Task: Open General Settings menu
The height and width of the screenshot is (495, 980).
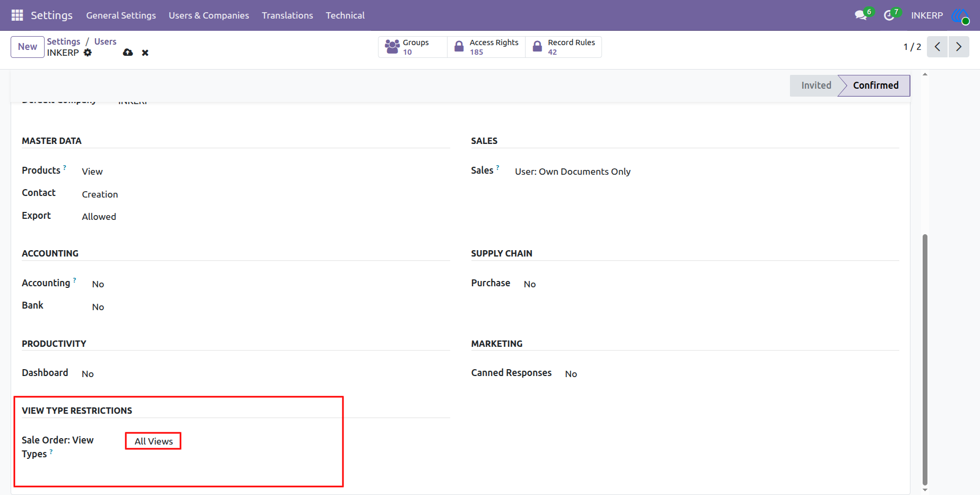Action: 121,15
